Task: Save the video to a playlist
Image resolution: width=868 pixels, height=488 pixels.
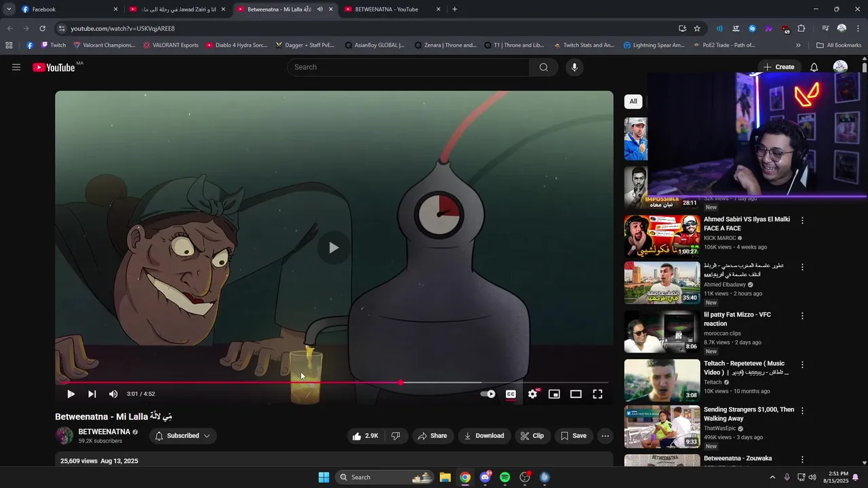Action: click(x=574, y=436)
